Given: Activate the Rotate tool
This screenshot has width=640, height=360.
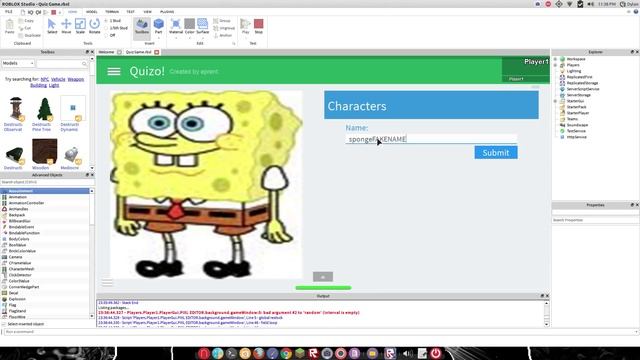Looking at the screenshot, I should pos(94,26).
